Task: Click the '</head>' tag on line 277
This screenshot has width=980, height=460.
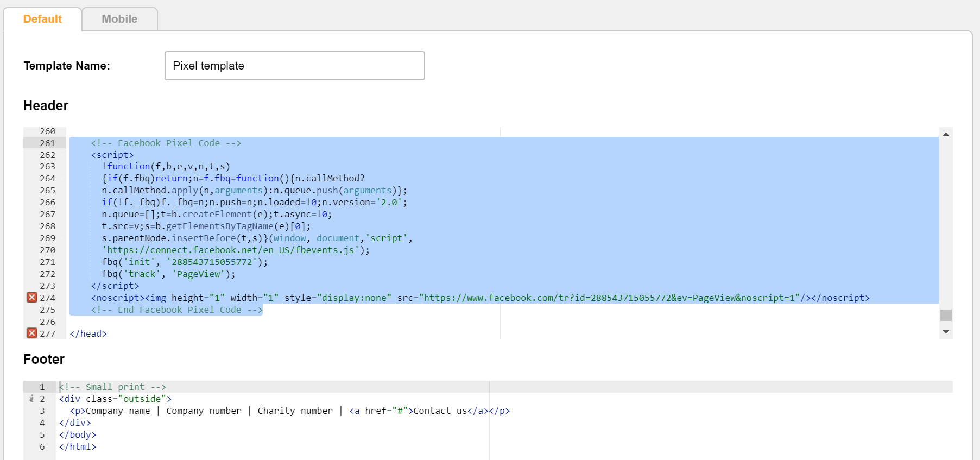Action: (88, 334)
